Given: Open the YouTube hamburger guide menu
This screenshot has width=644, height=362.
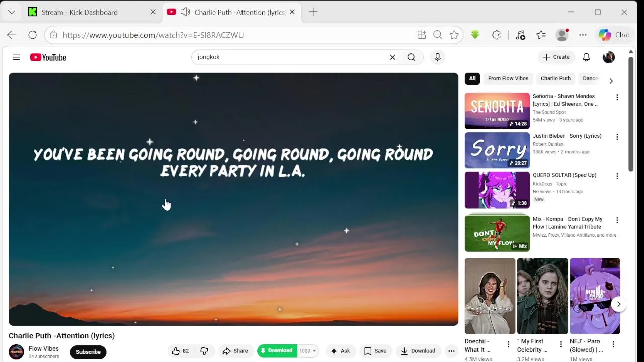Looking at the screenshot, I should point(16,57).
